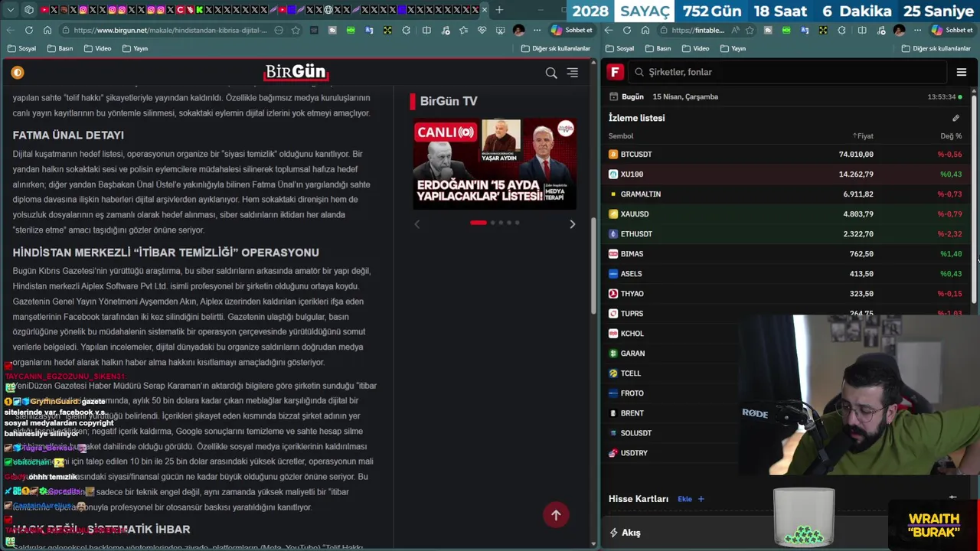Open Extensions puzzle icon in Fintables window
Viewport: 980px width, 551px height.
[x=841, y=31]
